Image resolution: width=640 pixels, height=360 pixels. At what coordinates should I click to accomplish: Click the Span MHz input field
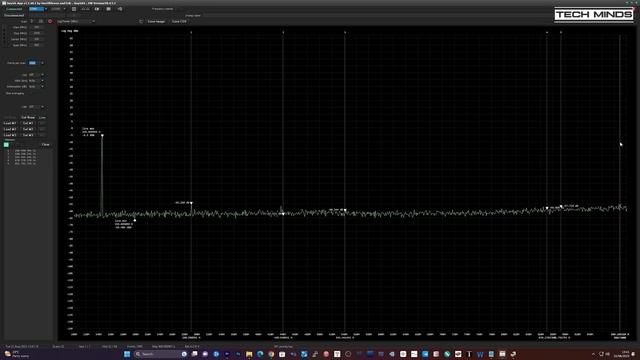(x=37, y=45)
